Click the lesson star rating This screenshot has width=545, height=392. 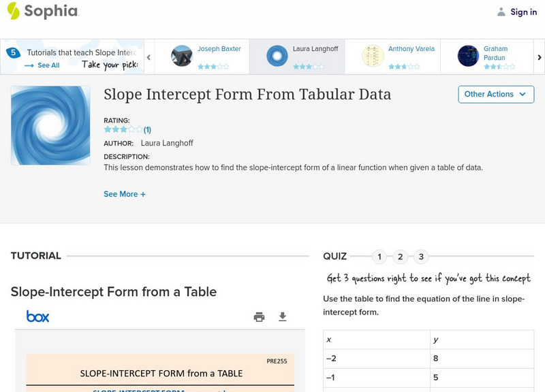(123, 129)
